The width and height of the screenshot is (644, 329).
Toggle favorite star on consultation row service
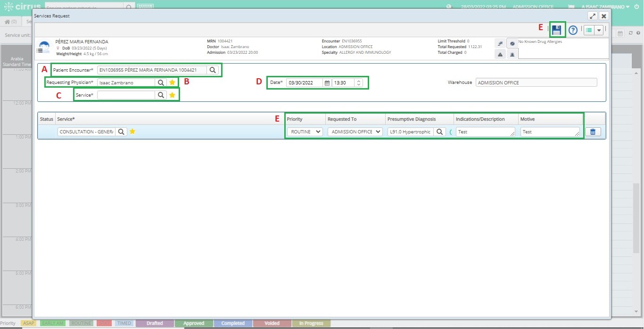pos(132,132)
